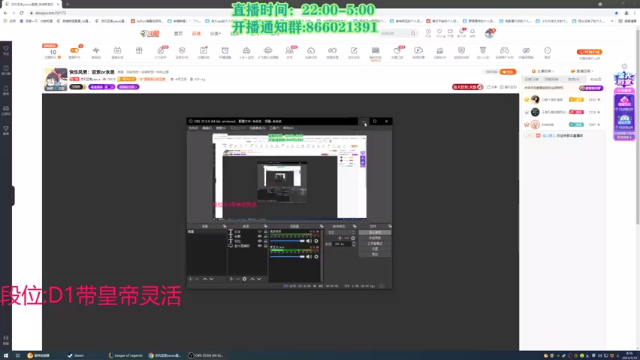Open the user avatar menu in Douyu header
Image resolution: width=640 pixels, height=360 pixels.
pyautogui.click(x=489, y=33)
